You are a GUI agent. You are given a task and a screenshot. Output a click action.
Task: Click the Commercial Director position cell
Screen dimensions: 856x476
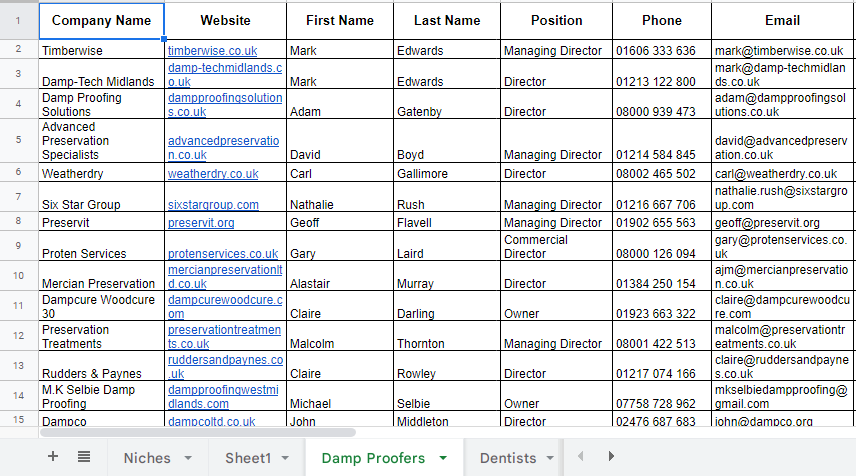tap(556, 246)
